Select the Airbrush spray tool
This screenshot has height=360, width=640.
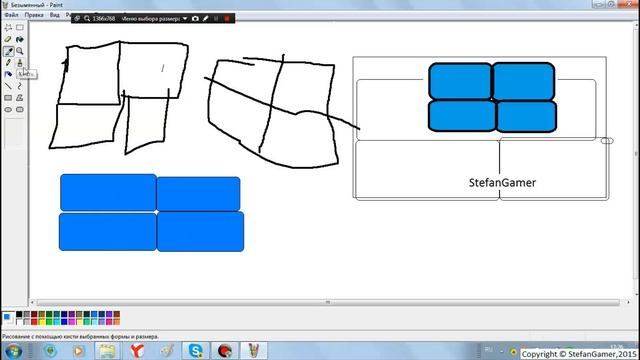(8, 74)
